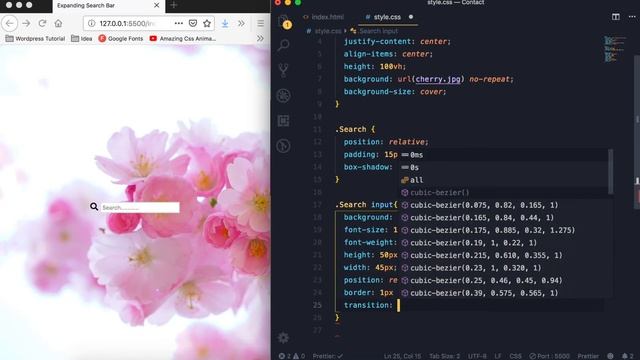Open the Idea bookmark folder
Screen dimensions: 640x360
(x=82, y=38)
